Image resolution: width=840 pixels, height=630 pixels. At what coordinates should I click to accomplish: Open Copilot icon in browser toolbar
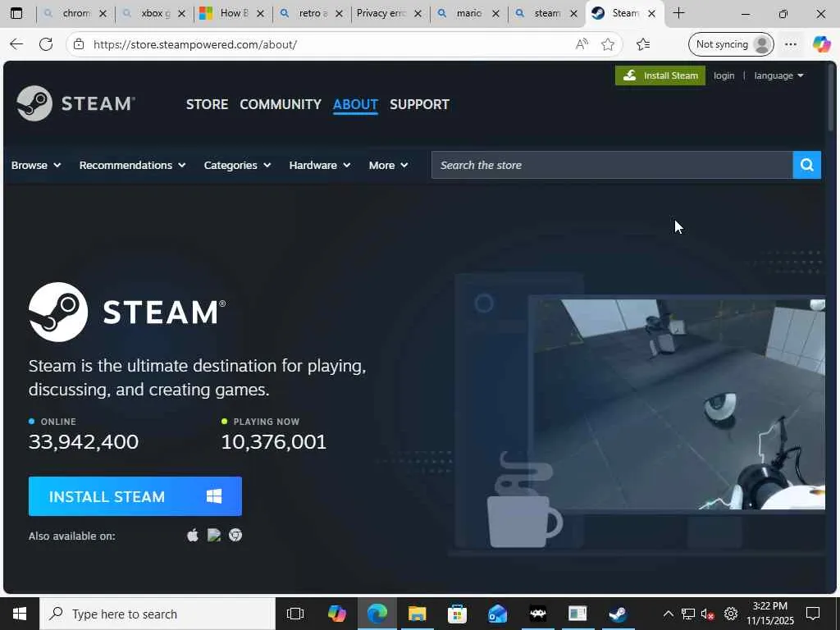pyautogui.click(x=821, y=44)
